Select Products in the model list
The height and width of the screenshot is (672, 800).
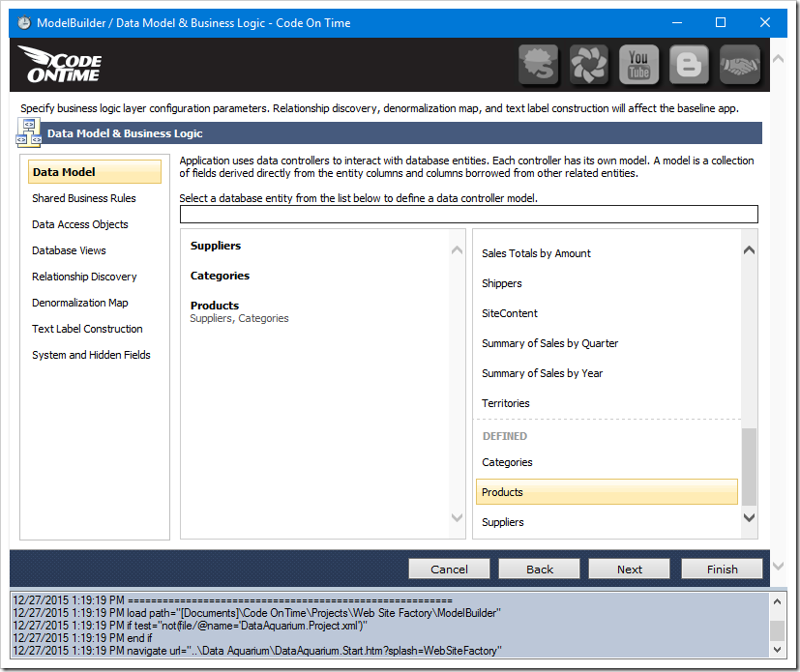215,306
